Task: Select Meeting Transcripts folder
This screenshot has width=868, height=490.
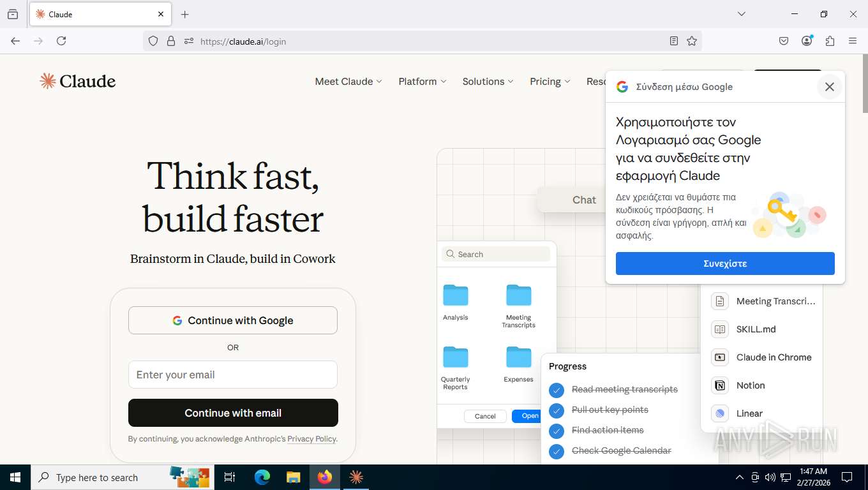Action: [x=518, y=306]
